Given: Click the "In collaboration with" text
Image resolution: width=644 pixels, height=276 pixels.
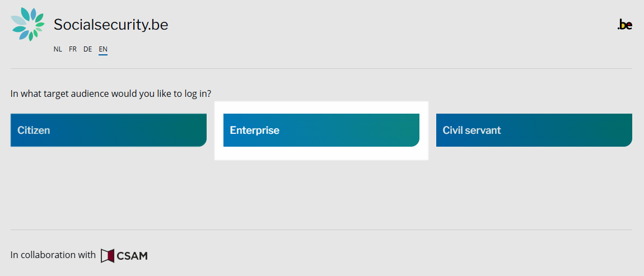Looking at the screenshot, I should point(53,255).
